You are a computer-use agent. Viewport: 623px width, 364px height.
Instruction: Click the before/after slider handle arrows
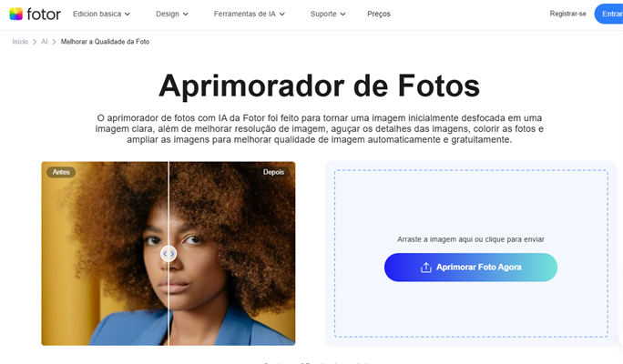tap(169, 253)
